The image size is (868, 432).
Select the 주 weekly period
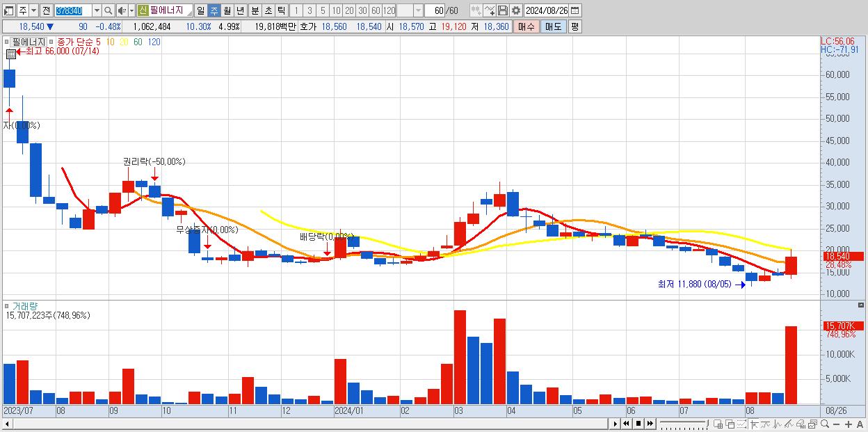tap(214, 10)
